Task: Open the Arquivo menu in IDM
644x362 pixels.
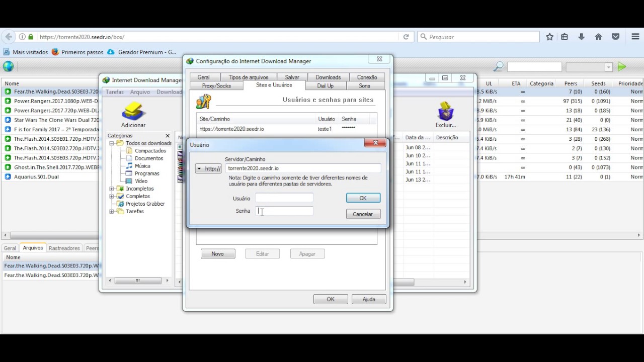Action: tap(140, 92)
